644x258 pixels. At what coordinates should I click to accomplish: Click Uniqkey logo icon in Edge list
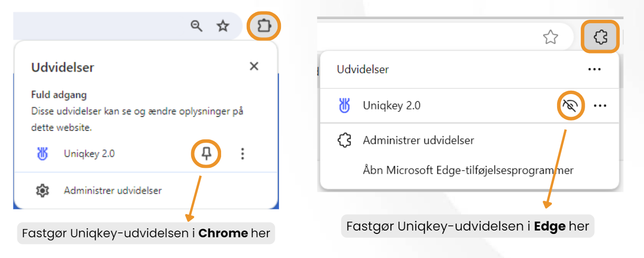[x=344, y=106]
